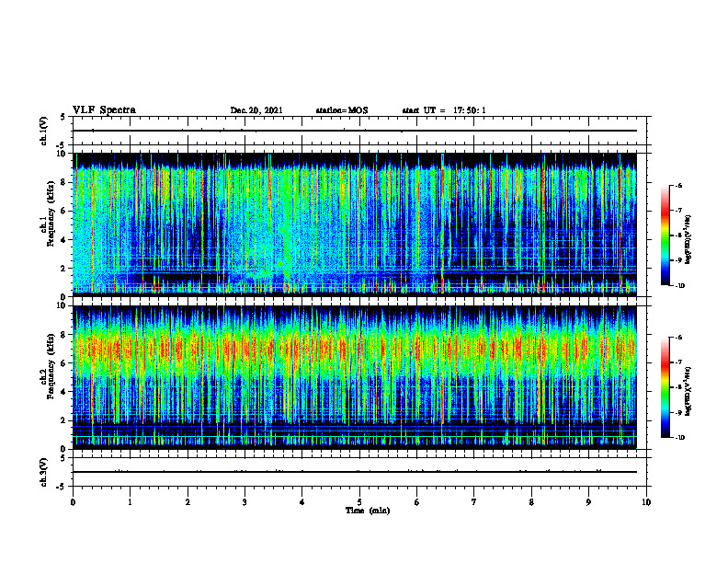This screenshot has height=563, width=728.
Task: Click the "ch.1(V)" axis label
Action: coord(43,131)
